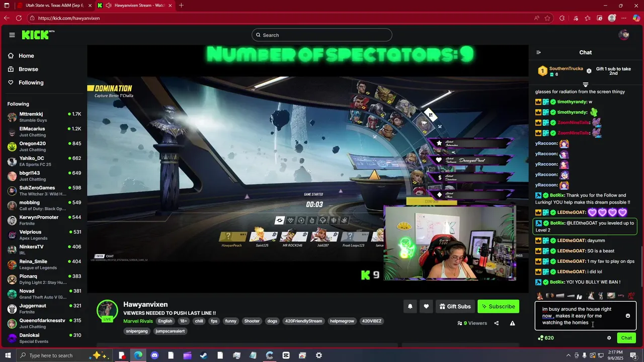
Task: Click the notification bell for Hawyanvixen
Action: [x=410, y=306]
